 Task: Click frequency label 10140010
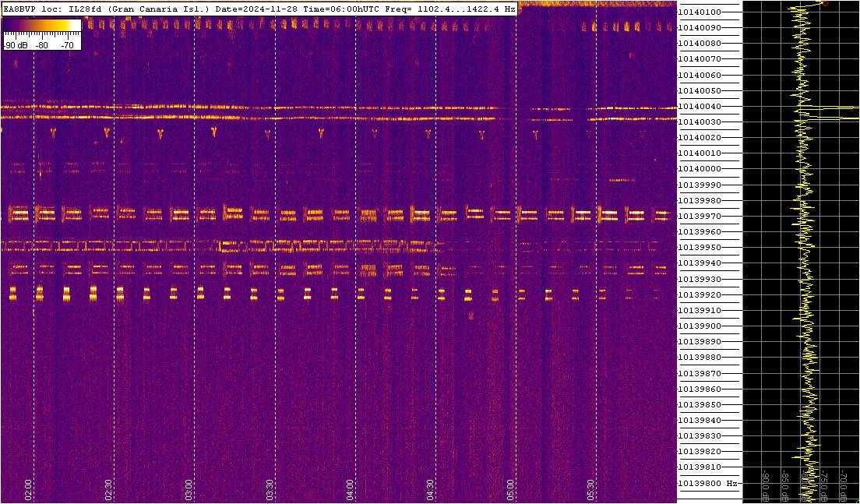click(x=700, y=153)
